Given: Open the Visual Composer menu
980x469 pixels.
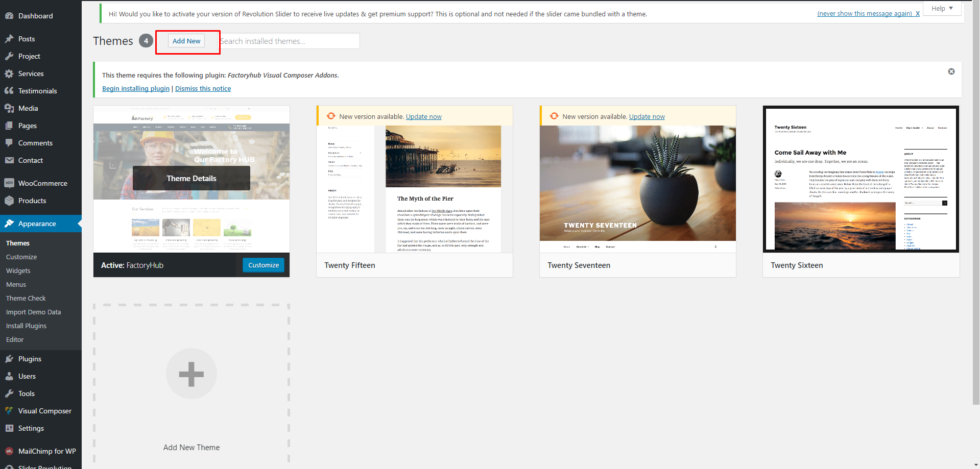Looking at the screenshot, I should click(x=41, y=411).
